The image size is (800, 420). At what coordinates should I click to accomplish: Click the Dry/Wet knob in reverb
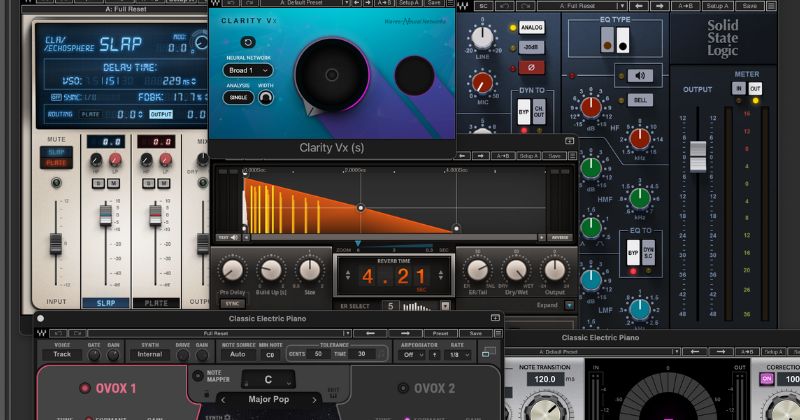click(516, 270)
